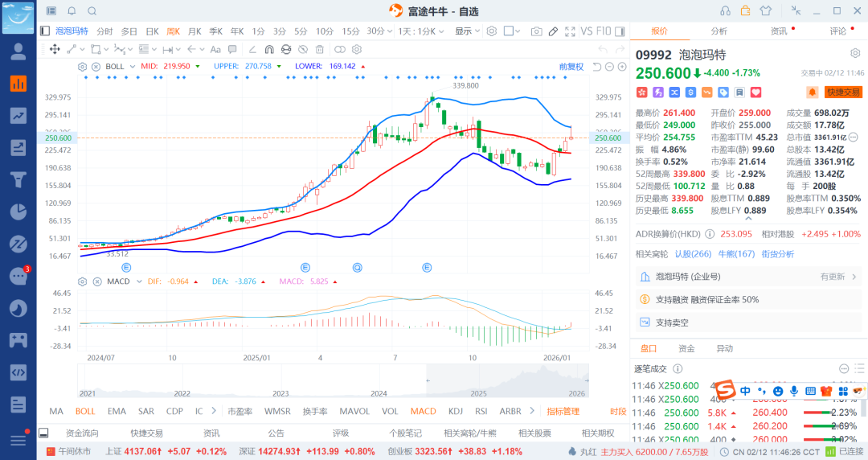Open the pie chart icon in sidebar
This screenshot has width=868, height=460.
click(x=18, y=212)
